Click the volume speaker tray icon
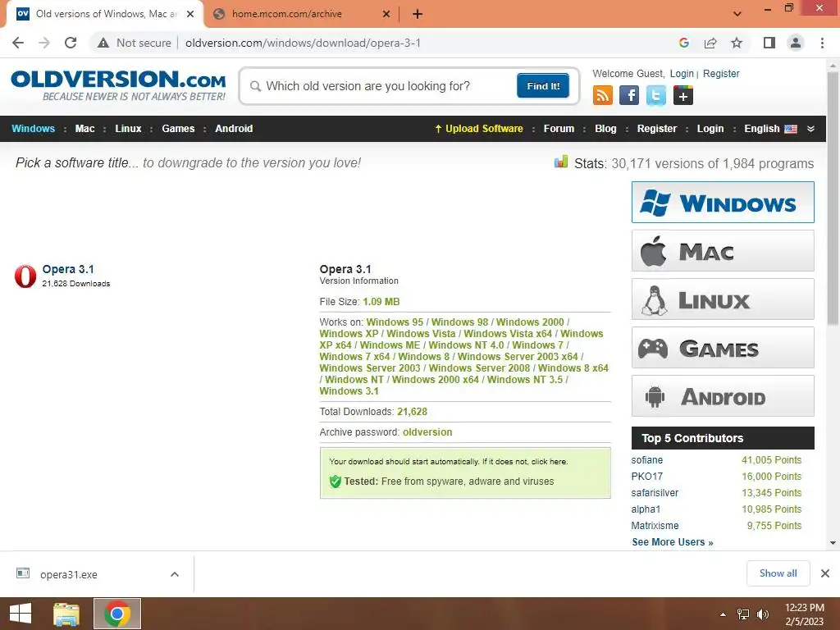 (x=762, y=614)
